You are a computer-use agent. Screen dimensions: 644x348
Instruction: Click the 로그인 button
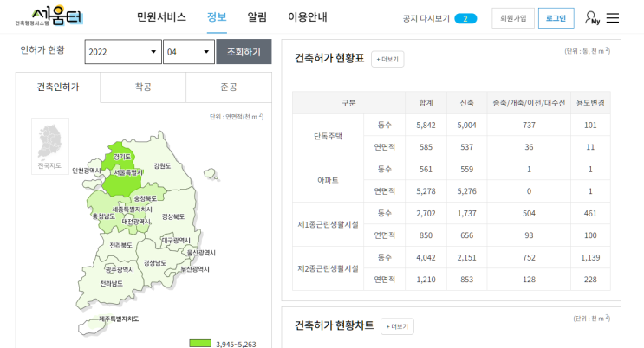coord(556,18)
